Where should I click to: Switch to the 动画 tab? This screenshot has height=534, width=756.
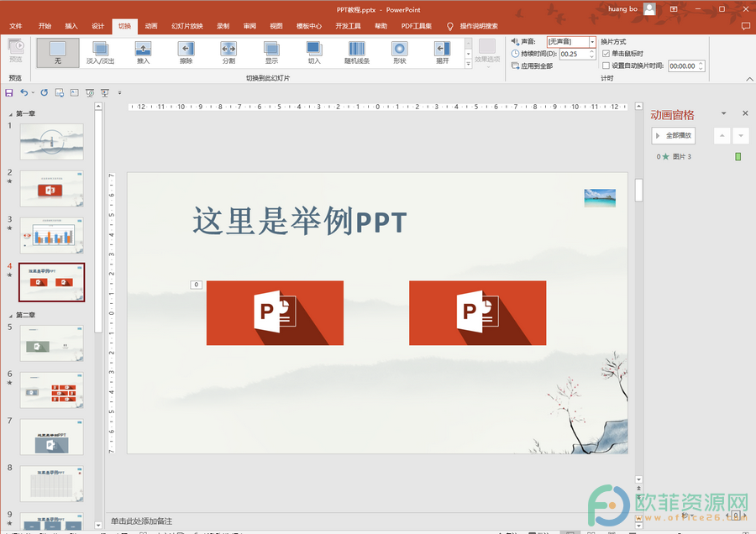(x=151, y=26)
